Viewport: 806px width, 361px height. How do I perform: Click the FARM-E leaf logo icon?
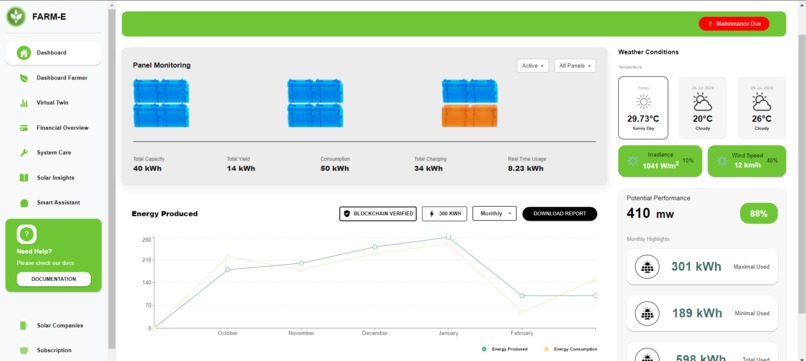pyautogui.click(x=16, y=16)
